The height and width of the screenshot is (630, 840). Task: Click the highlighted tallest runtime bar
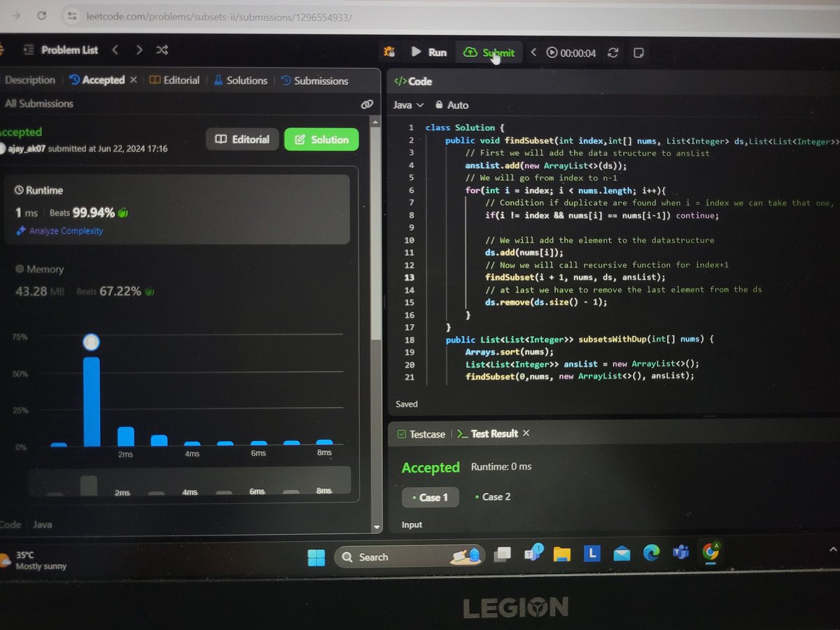91,402
